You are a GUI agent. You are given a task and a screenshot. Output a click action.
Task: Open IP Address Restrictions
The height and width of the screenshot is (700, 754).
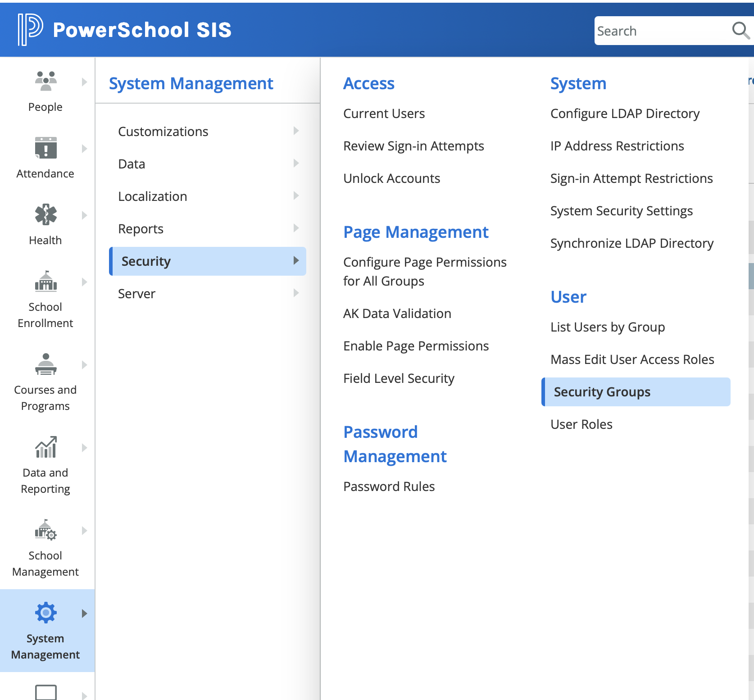[x=617, y=146]
